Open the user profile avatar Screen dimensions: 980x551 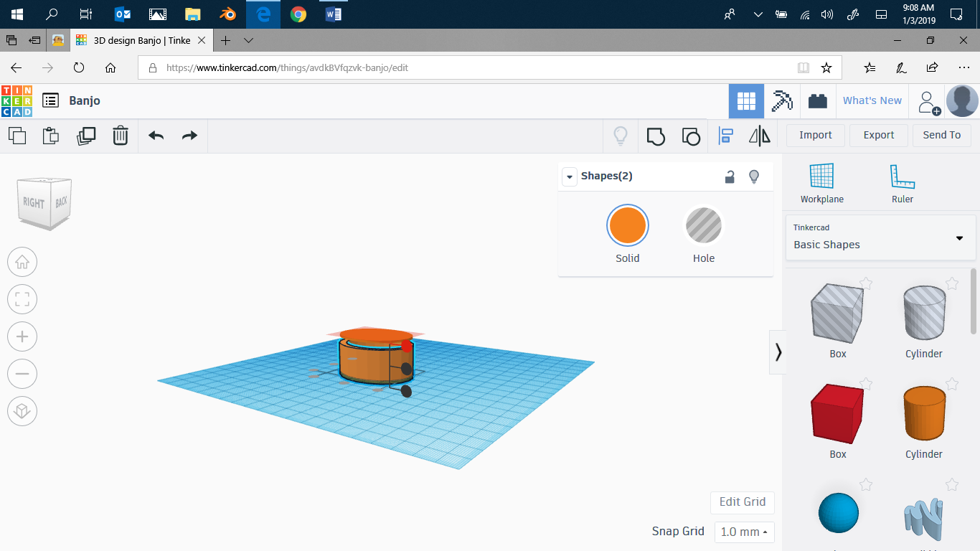(x=962, y=101)
